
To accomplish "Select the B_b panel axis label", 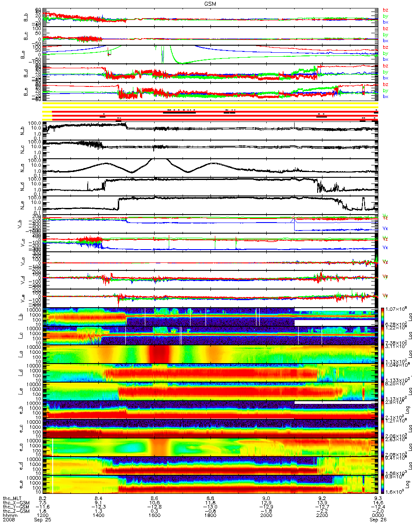I will pos(26,17).
